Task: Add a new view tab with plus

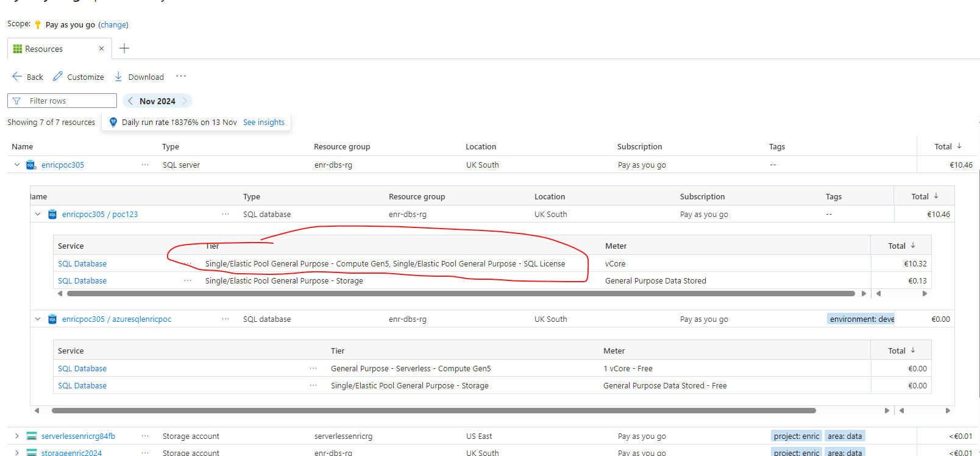Action: (x=124, y=48)
